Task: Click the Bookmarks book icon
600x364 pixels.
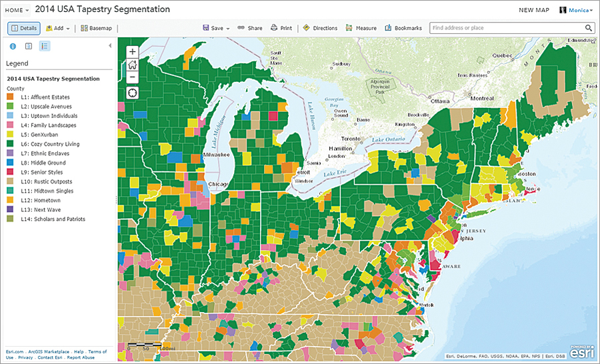Action: point(388,28)
